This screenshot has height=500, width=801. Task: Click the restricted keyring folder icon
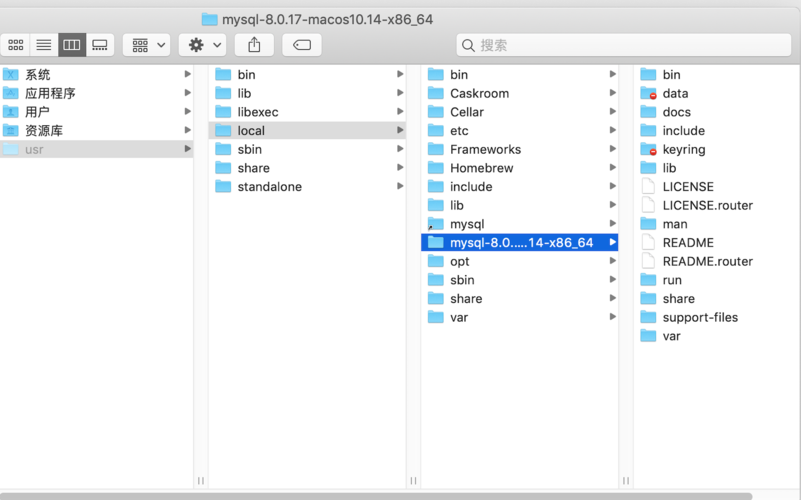[648, 149]
